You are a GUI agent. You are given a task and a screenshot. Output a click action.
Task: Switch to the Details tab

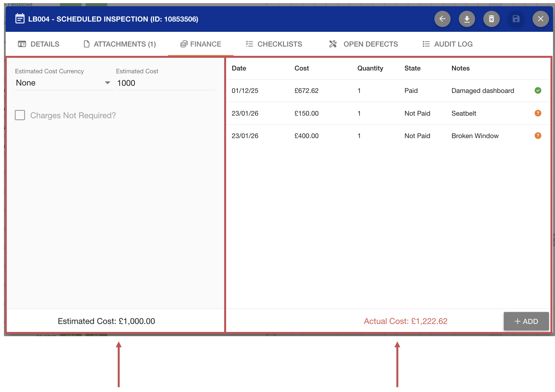[x=39, y=44]
